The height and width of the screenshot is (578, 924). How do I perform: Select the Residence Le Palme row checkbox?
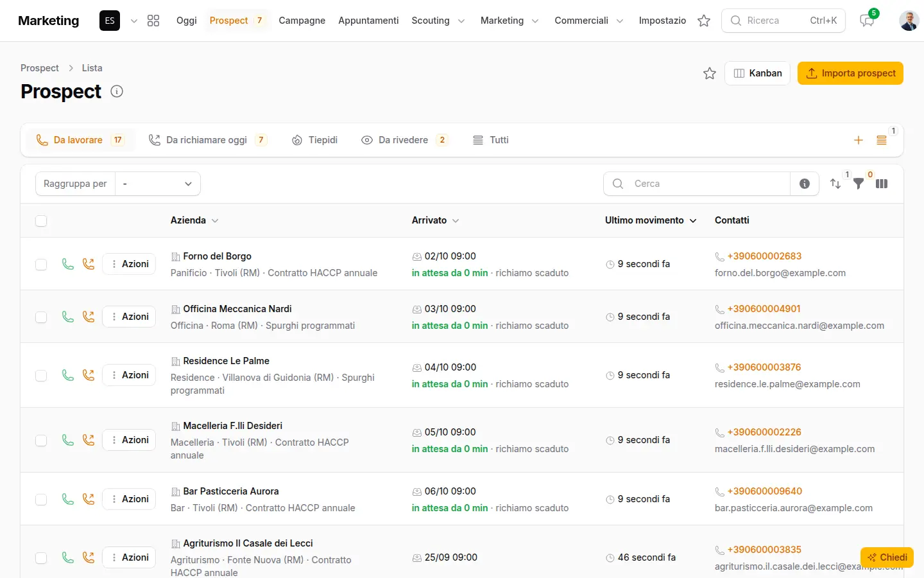click(x=41, y=376)
